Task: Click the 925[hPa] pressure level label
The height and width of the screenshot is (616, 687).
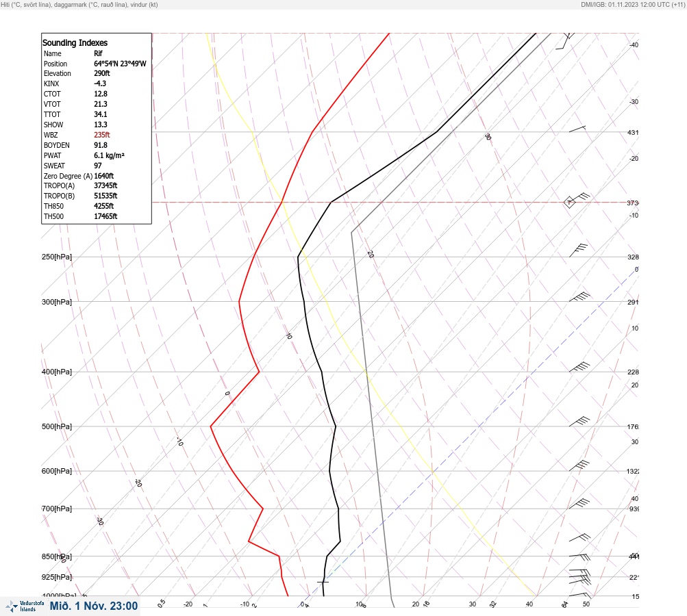Action: pos(57,578)
